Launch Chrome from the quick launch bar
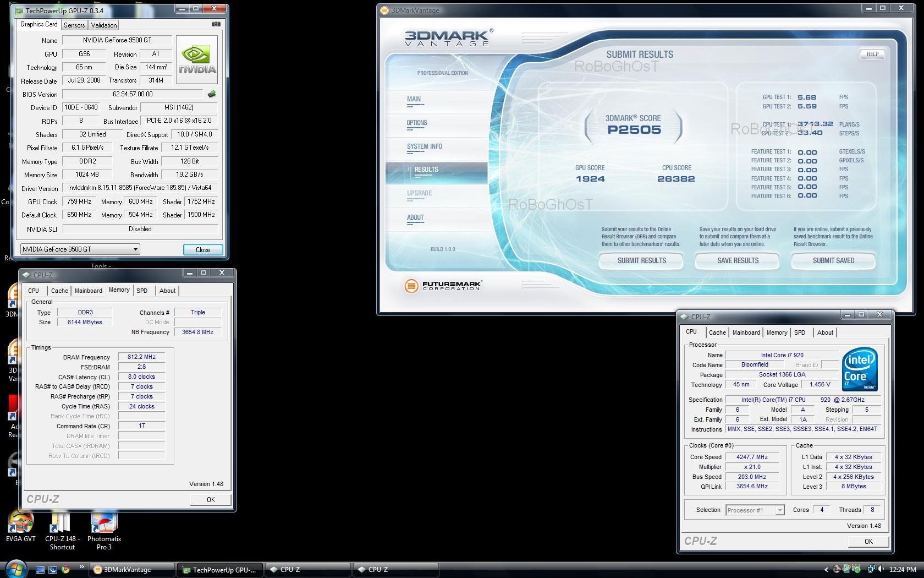The height and width of the screenshot is (578, 924). click(x=65, y=570)
